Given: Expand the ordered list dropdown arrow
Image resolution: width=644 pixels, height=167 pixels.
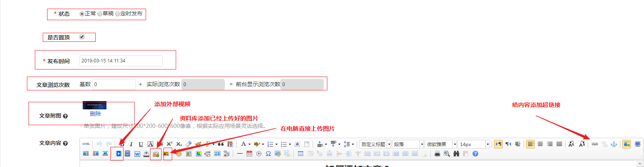Looking at the screenshot, I should point(276,144).
